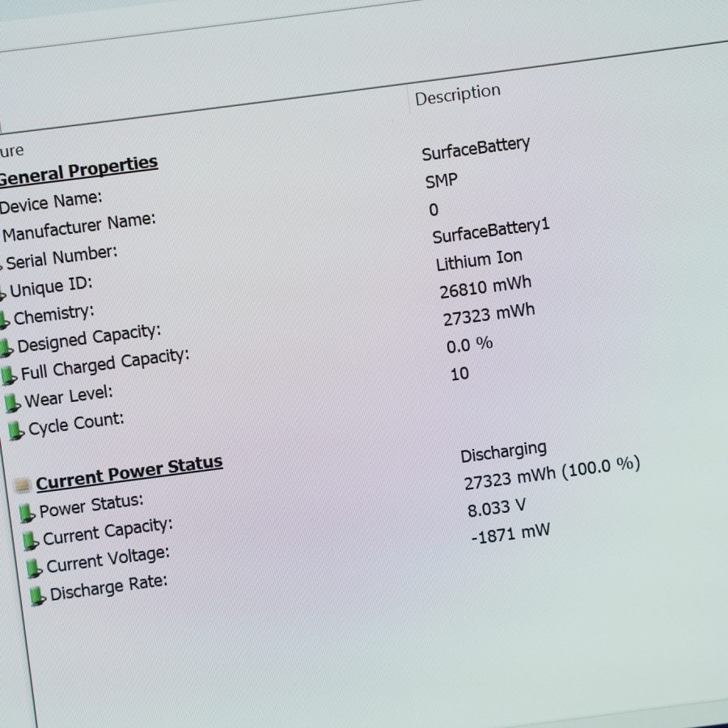Select the Power Status row label
This screenshot has width=728, height=728.
pyautogui.click(x=91, y=506)
